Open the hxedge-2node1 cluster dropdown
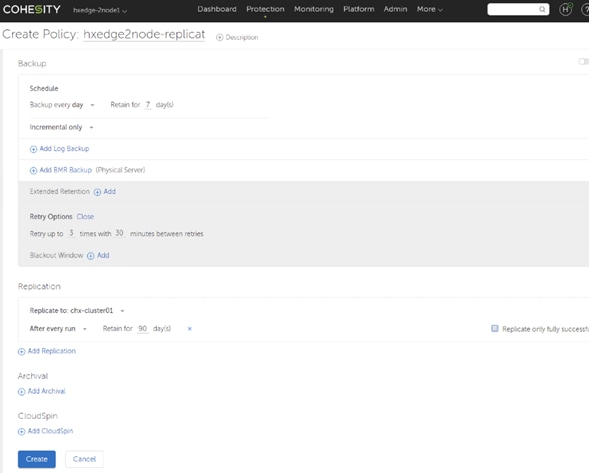589x473 pixels. click(100, 11)
